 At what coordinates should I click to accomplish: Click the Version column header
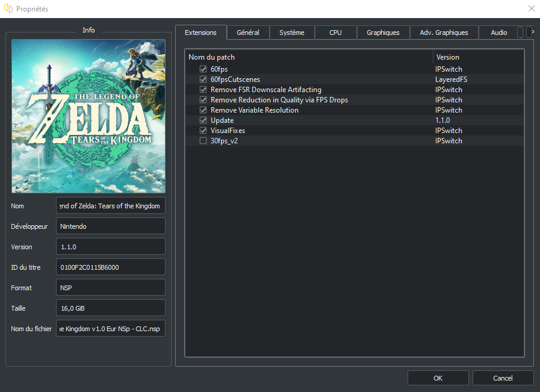click(x=478, y=57)
